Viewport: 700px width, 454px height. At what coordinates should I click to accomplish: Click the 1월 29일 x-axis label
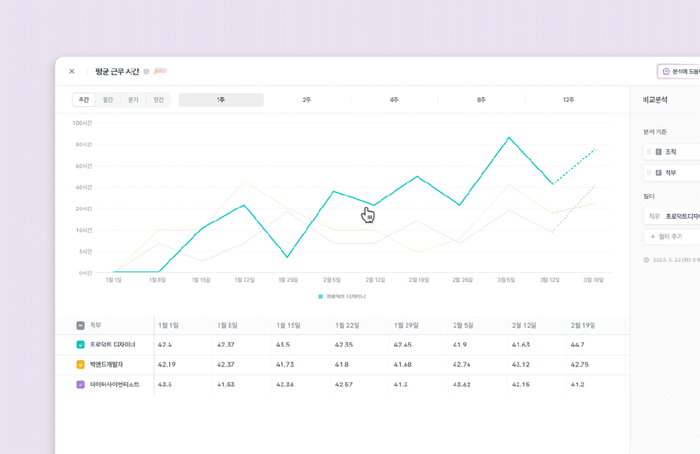tap(288, 280)
